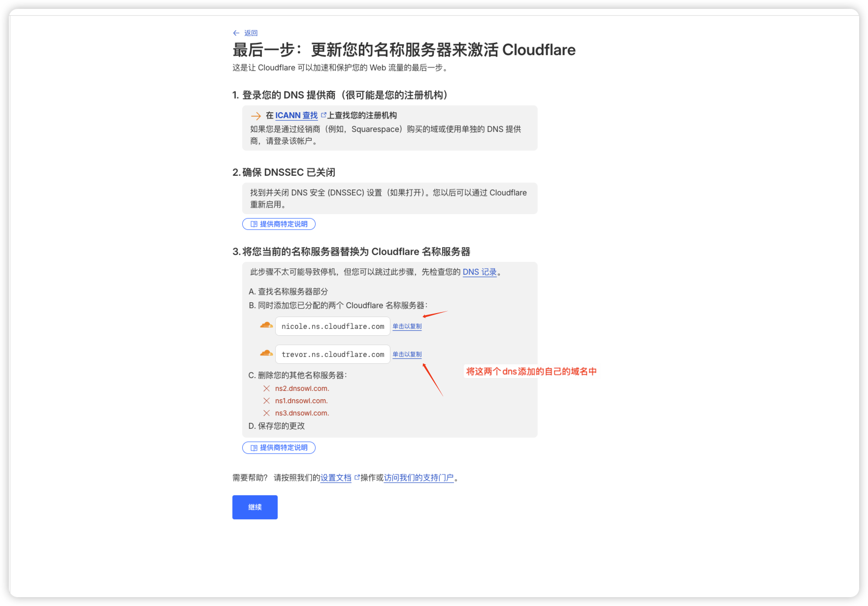Copy trevor nameserver via 单击以复制
Screen dimensions: 868x606
[x=407, y=354]
